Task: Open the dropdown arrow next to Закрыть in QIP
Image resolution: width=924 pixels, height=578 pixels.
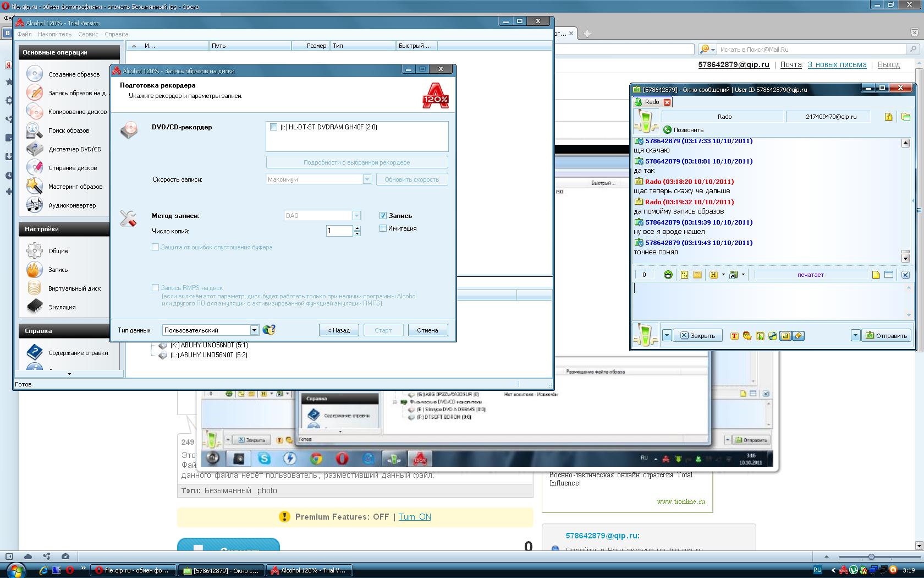Action: [x=667, y=335]
